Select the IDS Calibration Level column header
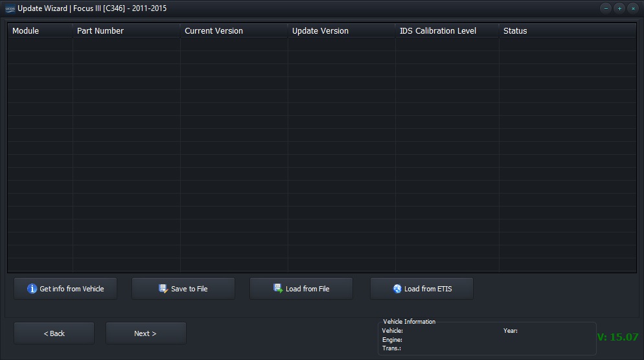 click(447, 31)
